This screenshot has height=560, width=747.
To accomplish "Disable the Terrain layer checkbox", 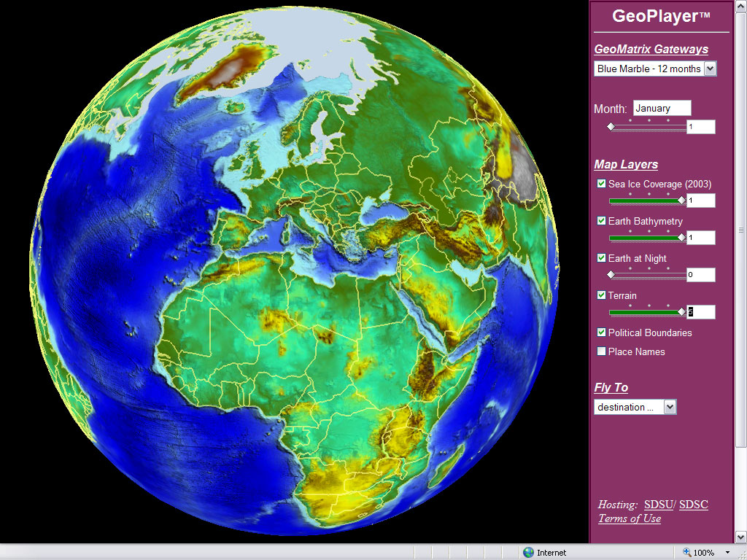I will pyautogui.click(x=601, y=295).
